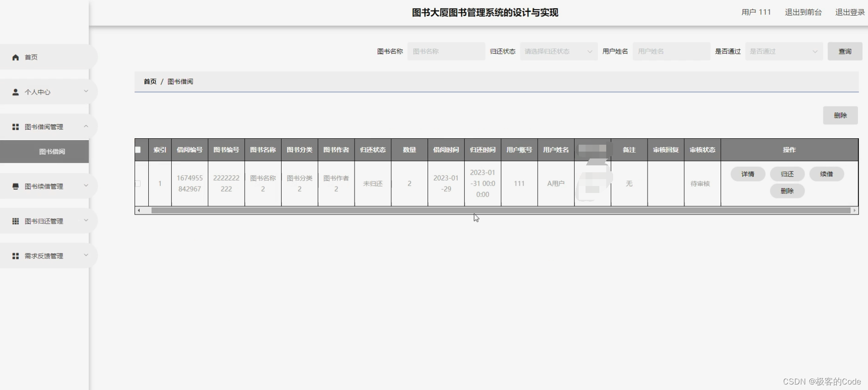
Task: Click the person icon beside 个人中心
Action: click(16, 92)
